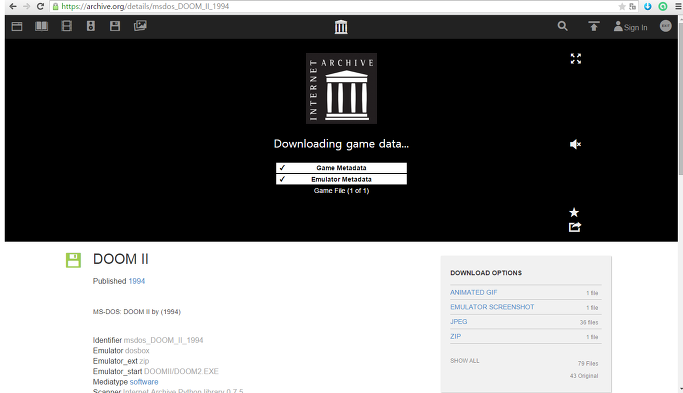Open the Texts (book) section icon
The width and height of the screenshot is (683, 393).
pos(41,26)
